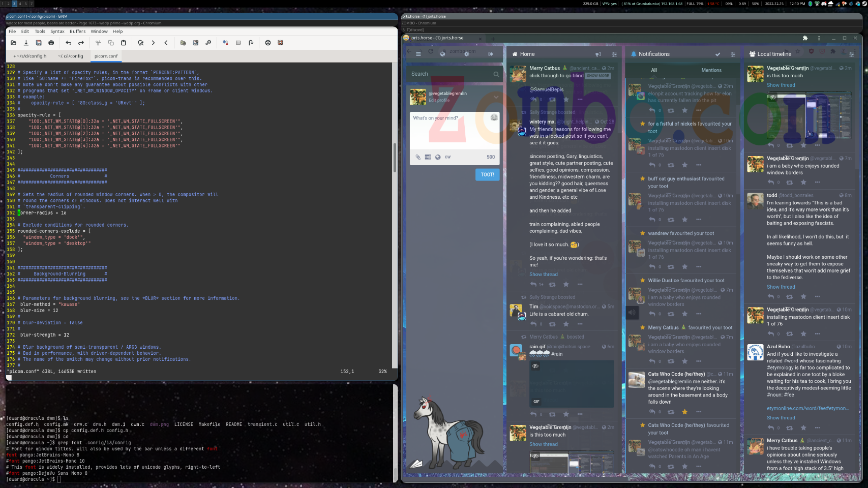Click the print icon in GVim toolbar
This screenshot has width=868, height=488.
point(51,43)
